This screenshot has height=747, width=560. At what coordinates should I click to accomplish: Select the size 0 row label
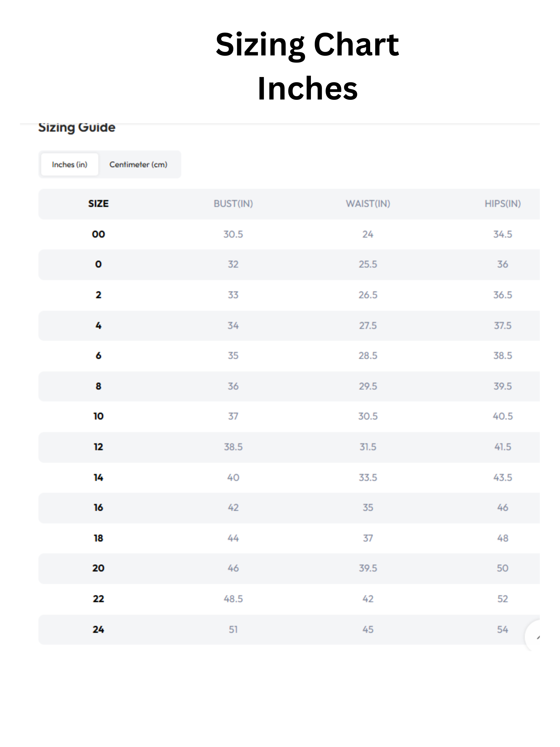click(x=98, y=264)
